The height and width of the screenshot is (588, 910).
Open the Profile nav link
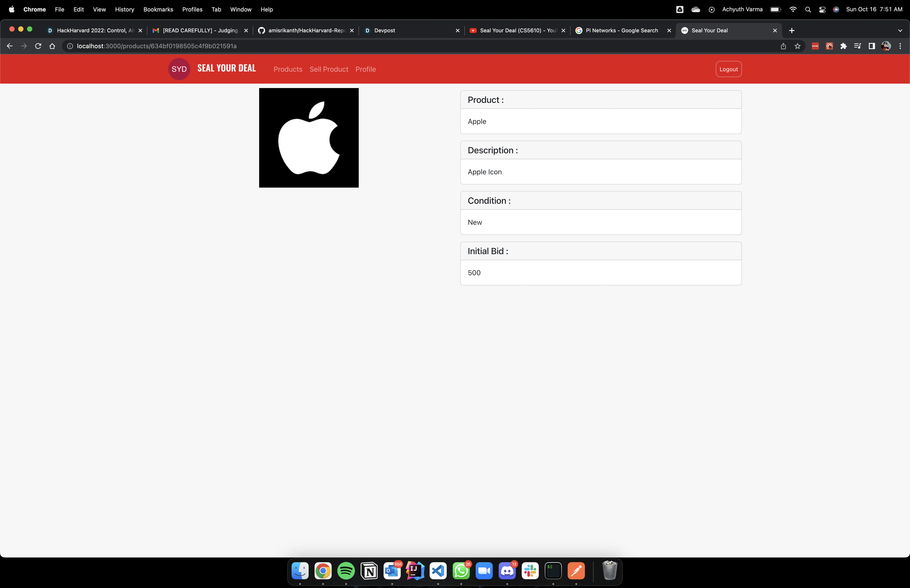[x=365, y=69]
